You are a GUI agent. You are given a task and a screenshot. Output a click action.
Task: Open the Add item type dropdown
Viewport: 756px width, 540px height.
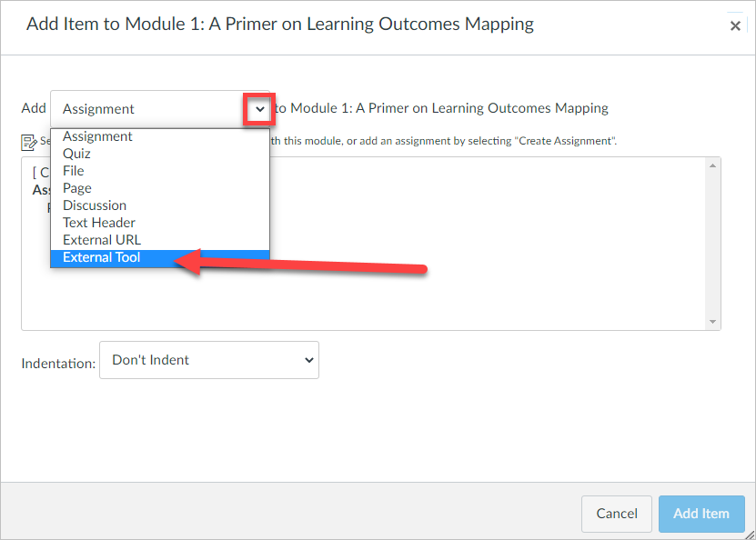pyautogui.click(x=160, y=109)
